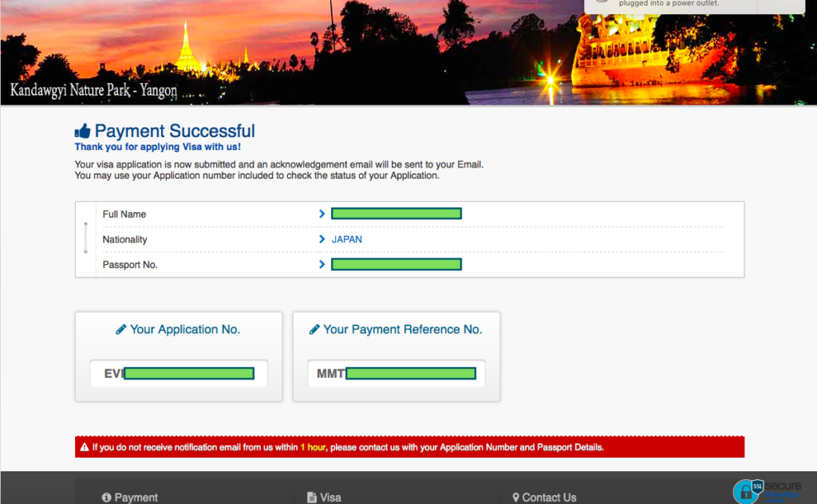Click the JAPAN nationality value
The width and height of the screenshot is (817, 504).
(347, 239)
